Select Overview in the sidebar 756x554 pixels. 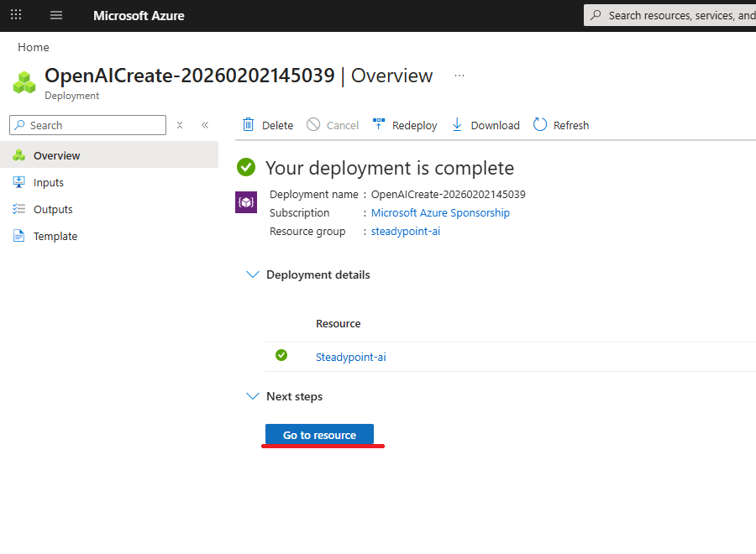point(56,155)
